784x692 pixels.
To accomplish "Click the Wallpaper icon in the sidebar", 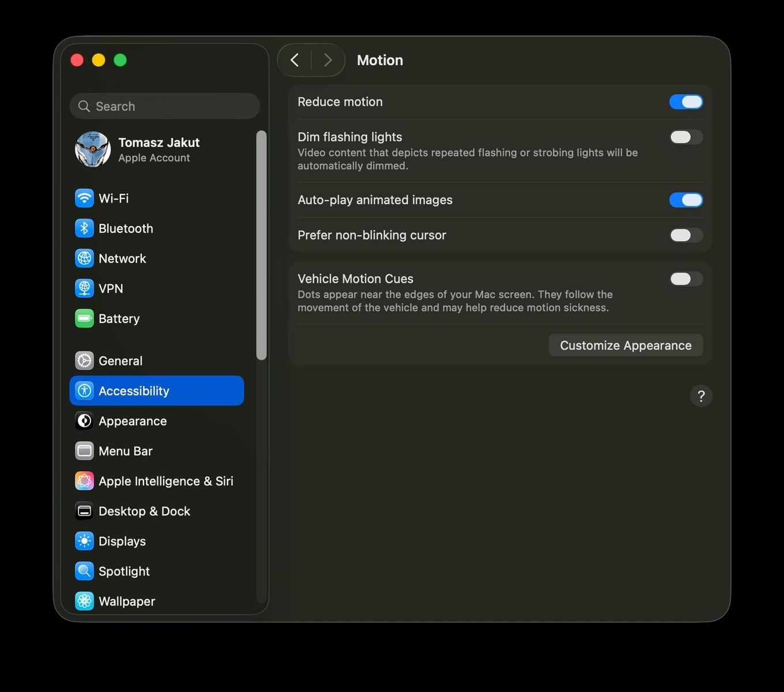I will pos(84,601).
